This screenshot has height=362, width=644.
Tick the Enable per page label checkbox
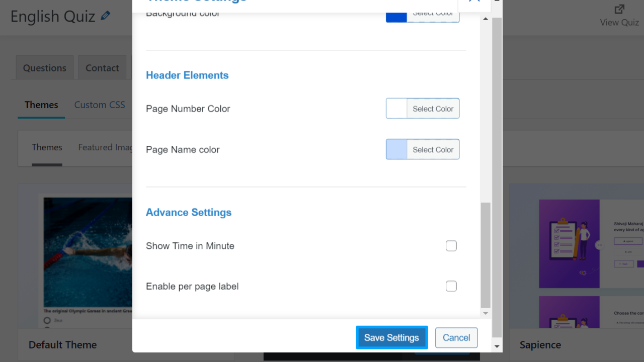pos(451,286)
